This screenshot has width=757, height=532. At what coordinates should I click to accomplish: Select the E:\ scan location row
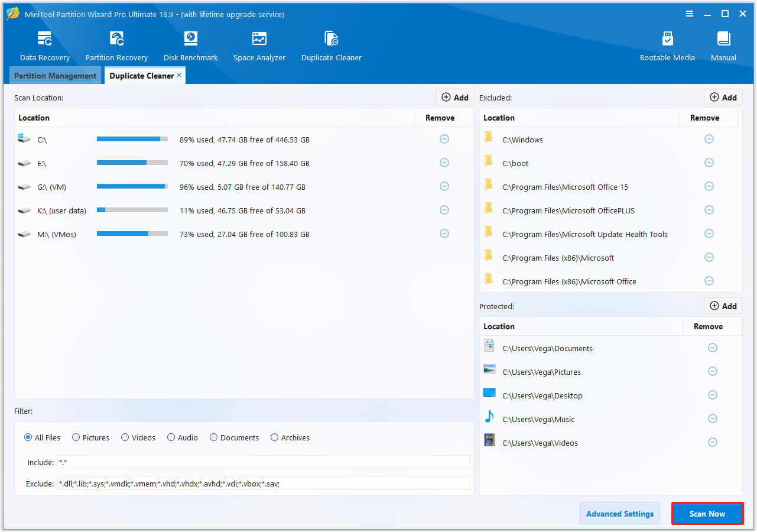click(x=244, y=163)
